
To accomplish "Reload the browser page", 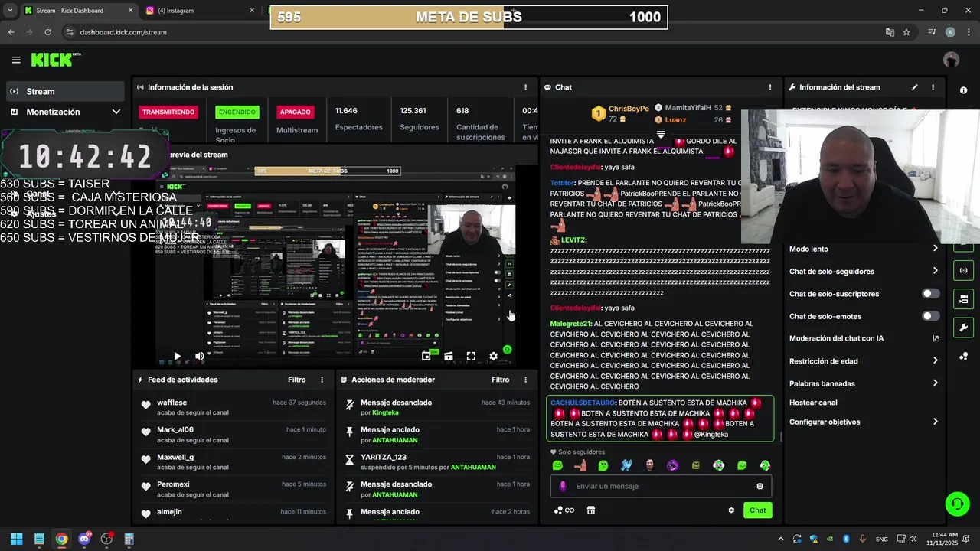I will (47, 32).
